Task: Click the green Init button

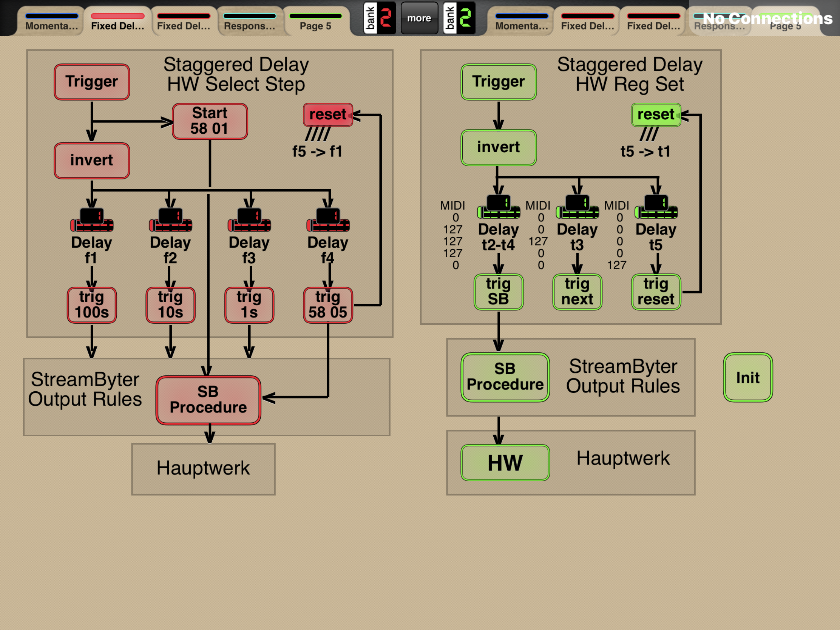Action: [748, 377]
